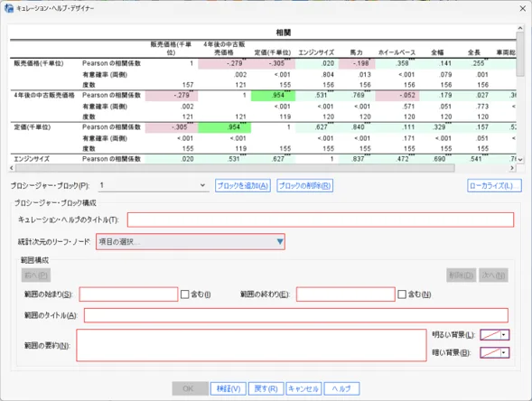Click the table's up scroll arrow
The width and height of the screenshot is (532, 401).
coord(519,28)
